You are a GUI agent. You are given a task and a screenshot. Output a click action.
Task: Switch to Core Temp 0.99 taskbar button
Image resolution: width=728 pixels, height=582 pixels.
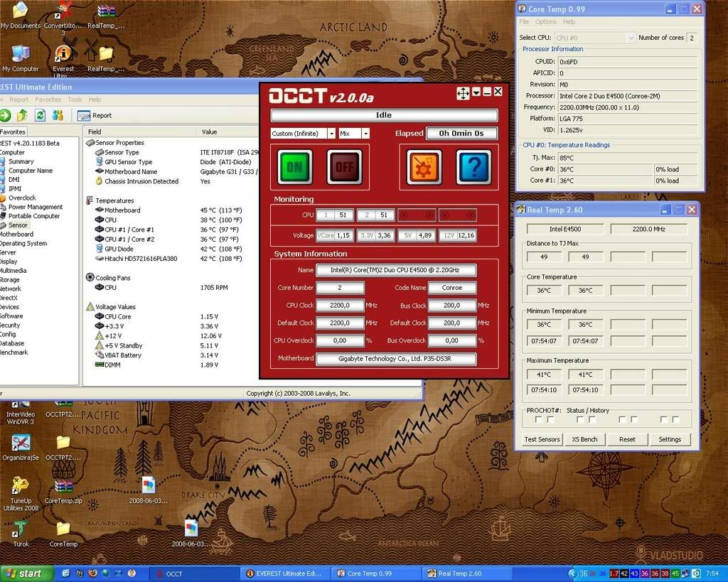click(x=375, y=573)
